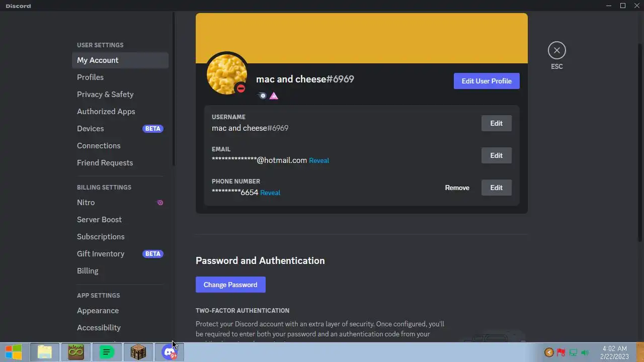Click the 'BILLING SETTINGS' section header
The height and width of the screenshot is (362, 644).
tap(104, 188)
